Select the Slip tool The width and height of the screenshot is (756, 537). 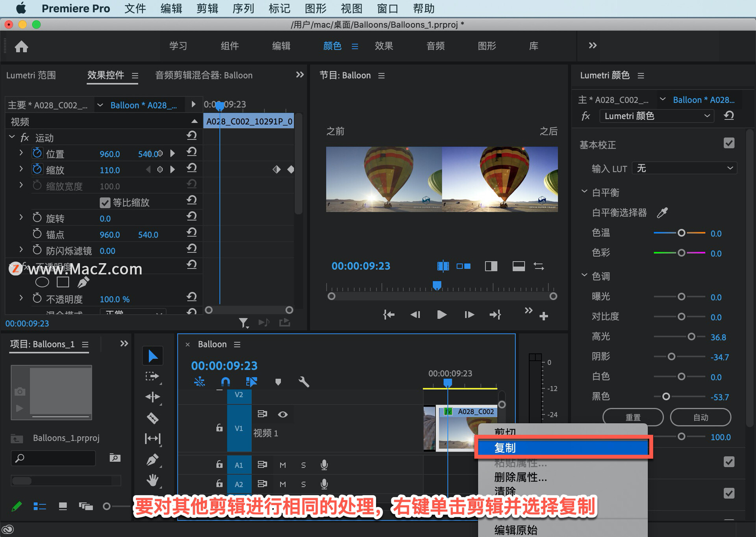coord(152,439)
